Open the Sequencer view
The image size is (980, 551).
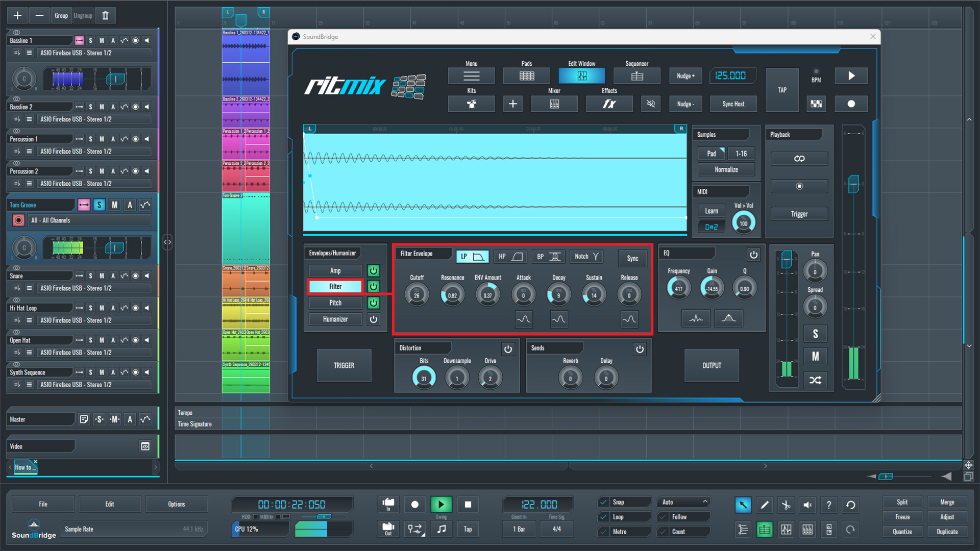[x=636, y=76]
